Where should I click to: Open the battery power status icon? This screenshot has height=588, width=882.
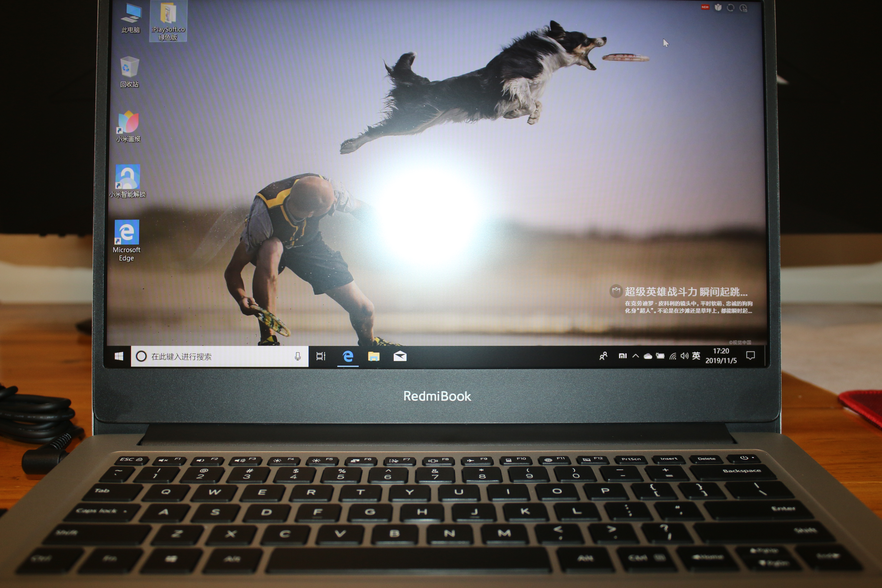(x=660, y=356)
